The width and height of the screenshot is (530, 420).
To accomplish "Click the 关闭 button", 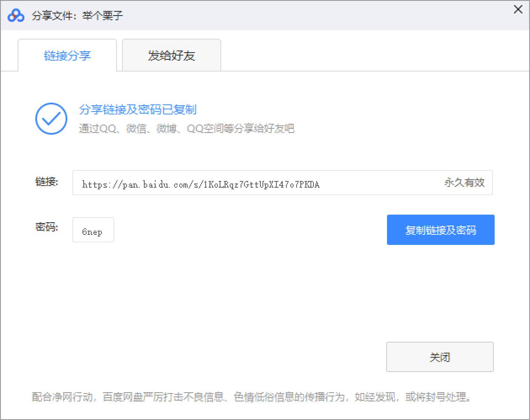I will pyautogui.click(x=440, y=357).
